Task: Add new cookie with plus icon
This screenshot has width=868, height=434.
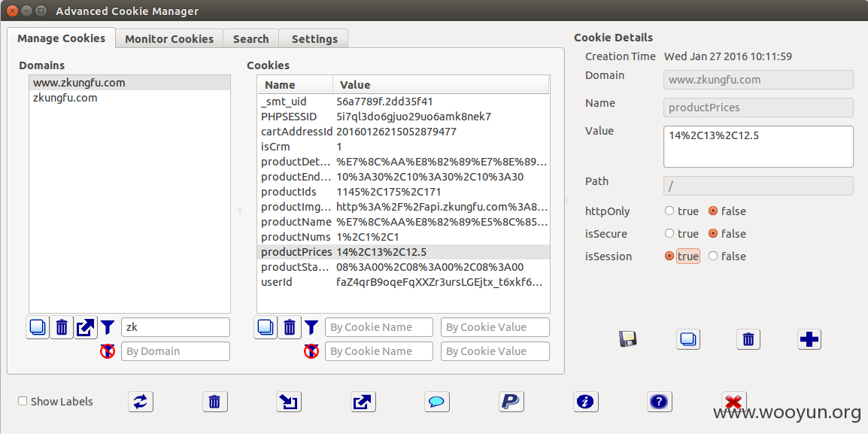Action: click(809, 338)
